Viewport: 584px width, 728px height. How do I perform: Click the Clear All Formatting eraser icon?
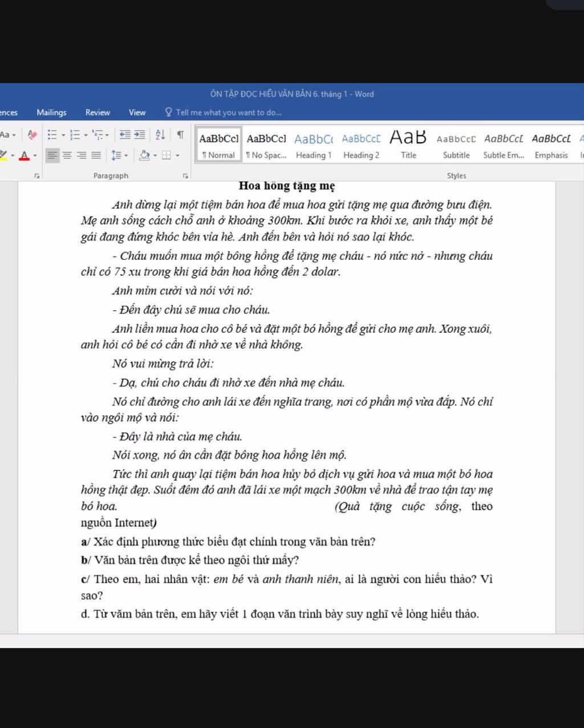click(x=33, y=135)
